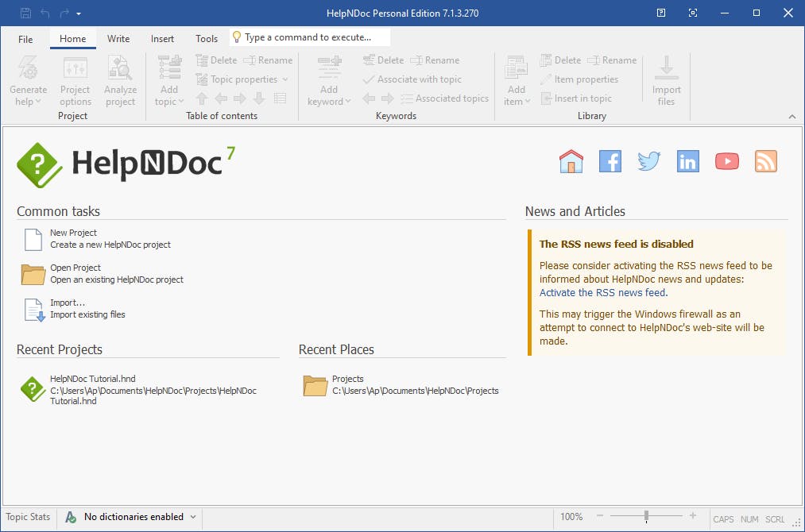805x532 pixels.
Task: Switch to the Home ribbon tab
Action: 73,38
